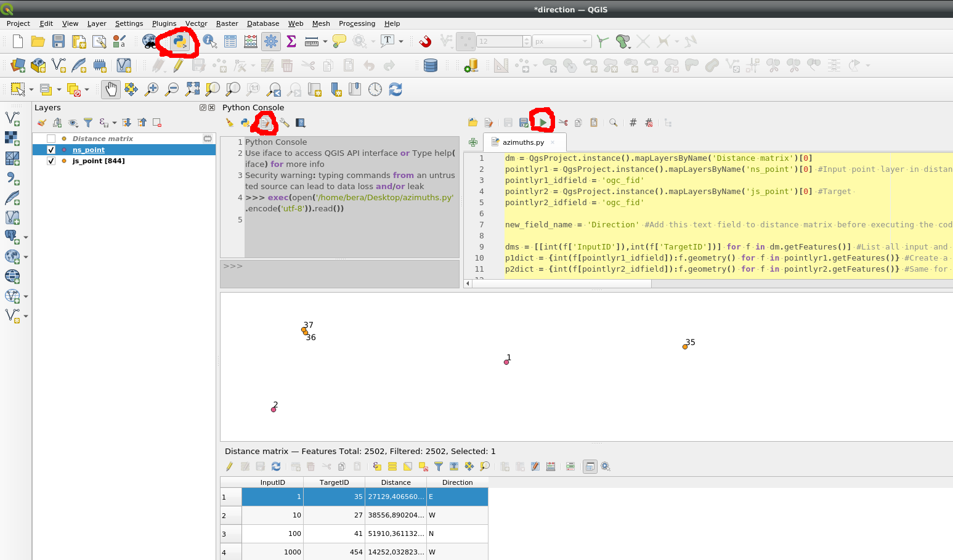Click the Zoom Out magnifier tool
The height and width of the screenshot is (560, 953).
pos(172,89)
